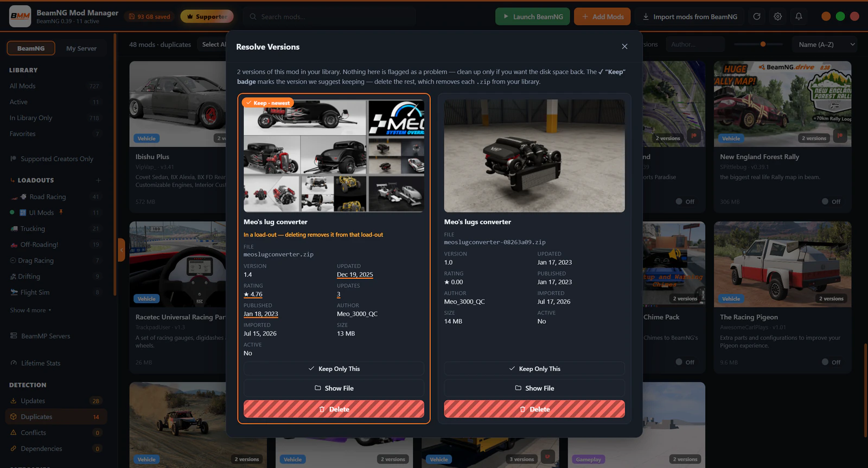
Task: Collapse the sidebar with orange handle
Action: point(122,251)
